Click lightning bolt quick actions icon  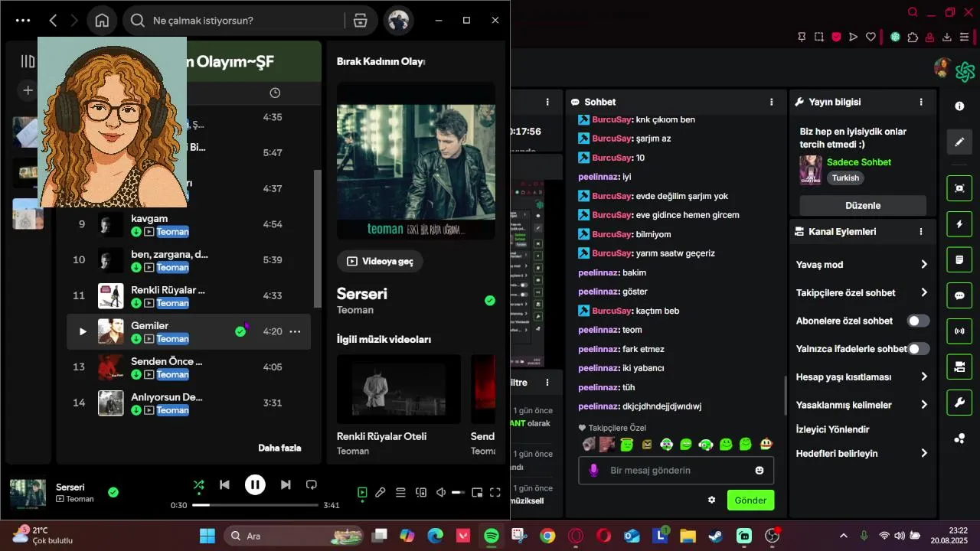coord(959,224)
